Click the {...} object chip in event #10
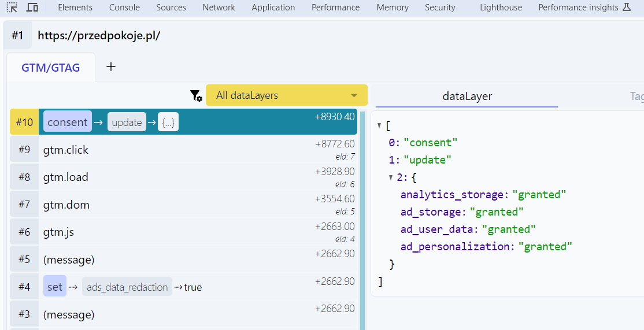The width and height of the screenshot is (644, 330). 168,122
